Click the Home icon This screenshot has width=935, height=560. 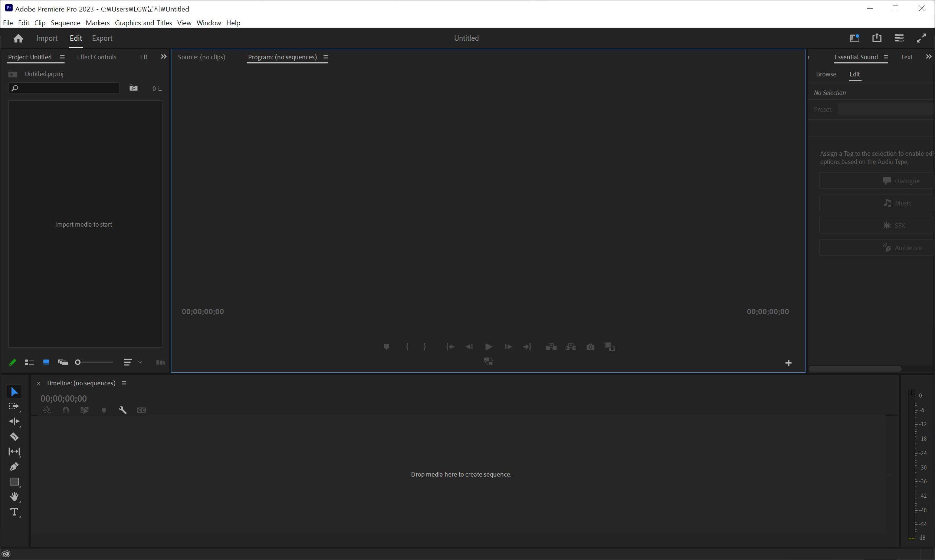point(18,38)
